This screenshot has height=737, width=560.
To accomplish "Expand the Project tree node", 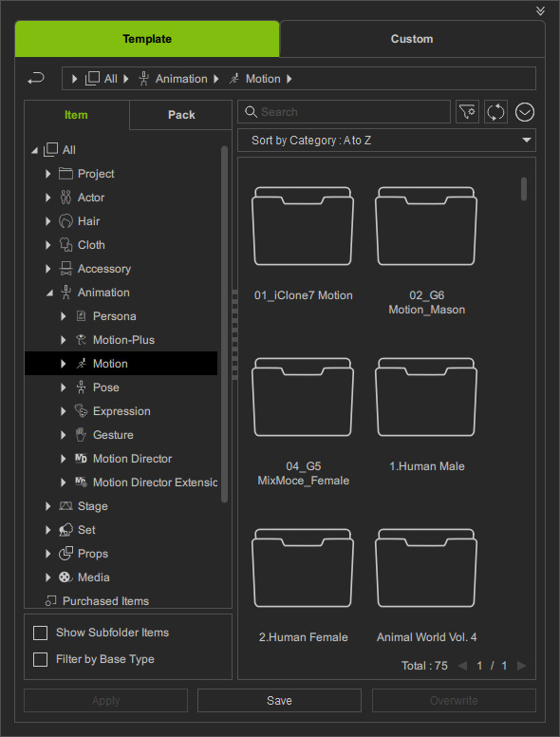I will 47,174.
